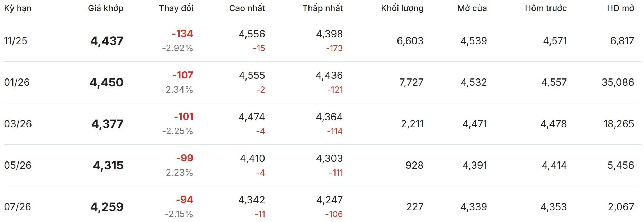Screen dimensions: 644x222
Task: Select the HĐ mở column header
Action: tap(620, 8)
